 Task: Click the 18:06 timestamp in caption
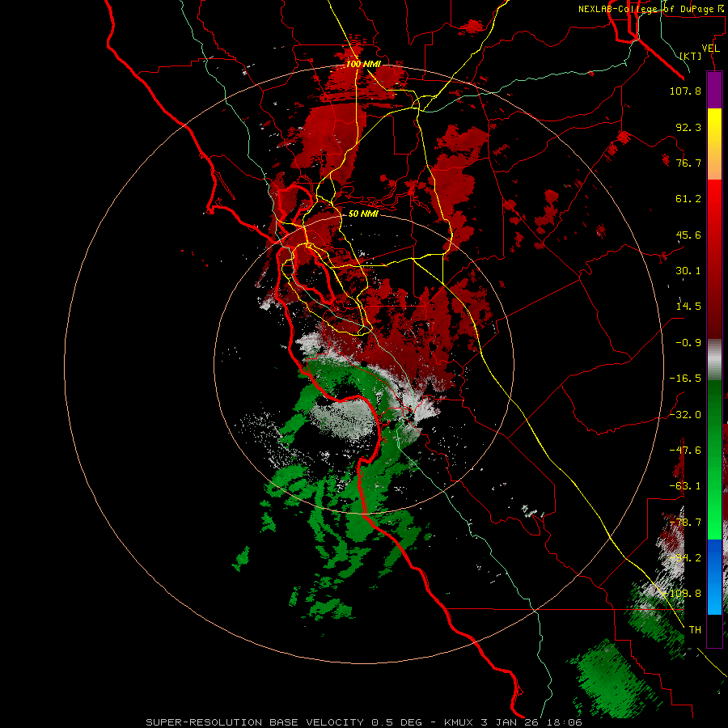pos(564,722)
